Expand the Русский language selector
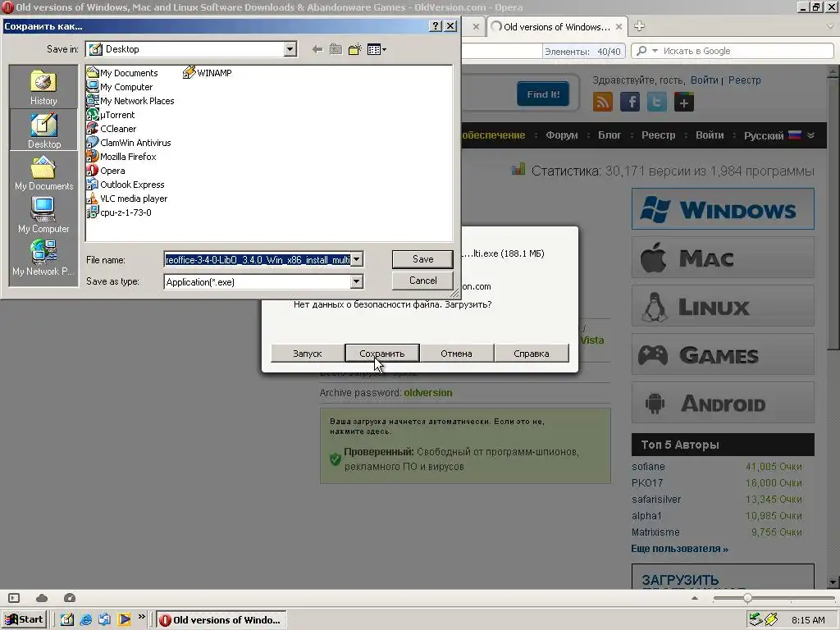The width and height of the screenshot is (840, 630). [779, 135]
